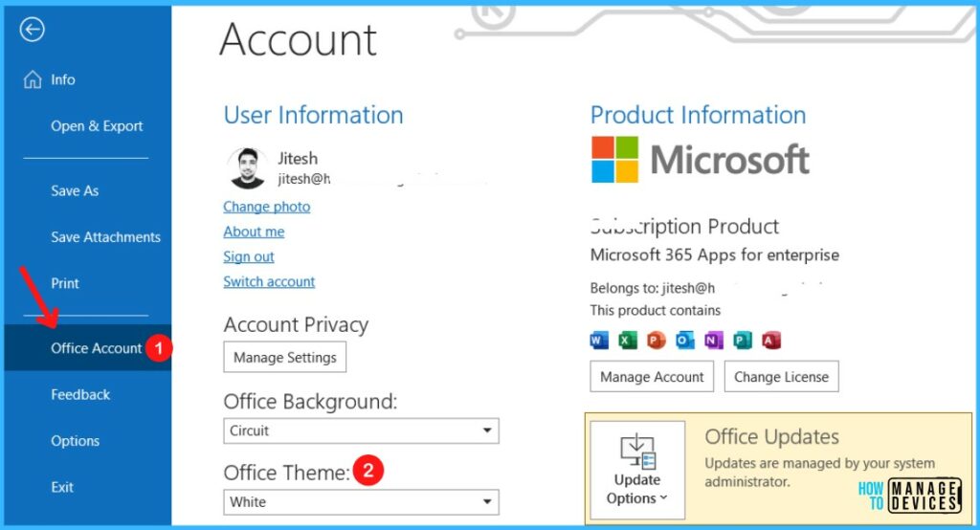The height and width of the screenshot is (530, 980).
Task: Click the User Information heading
Action: click(313, 115)
